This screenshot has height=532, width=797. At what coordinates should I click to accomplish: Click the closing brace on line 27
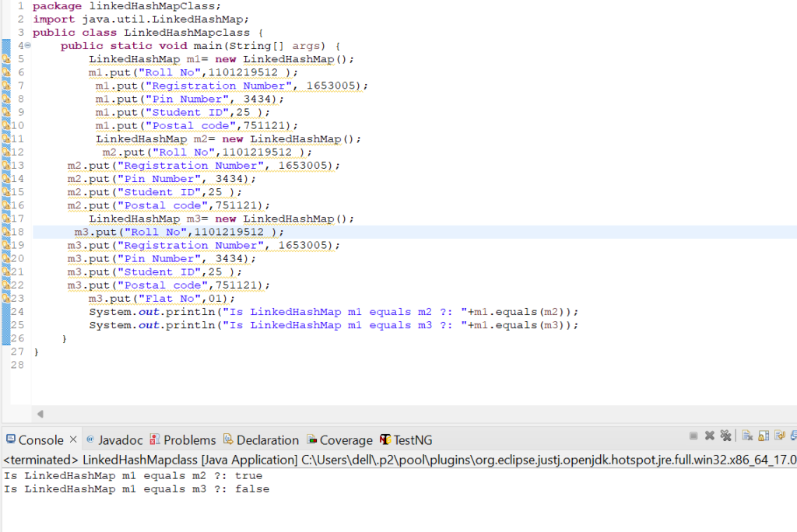(x=36, y=352)
